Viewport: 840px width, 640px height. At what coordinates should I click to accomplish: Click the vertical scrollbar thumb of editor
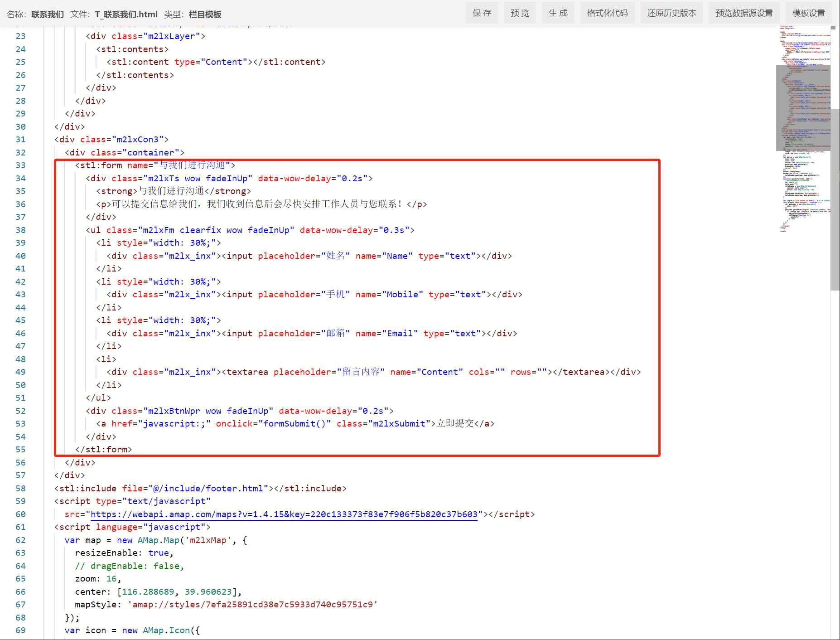pos(835,199)
